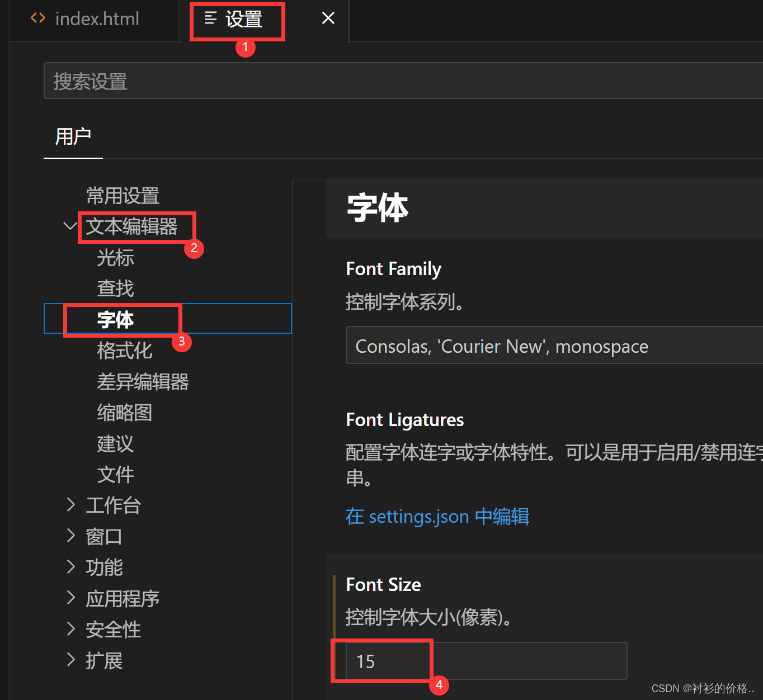Screen dimensions: 763x700
Task: Select 文本编辑器 category
Action: coord(131,226)
